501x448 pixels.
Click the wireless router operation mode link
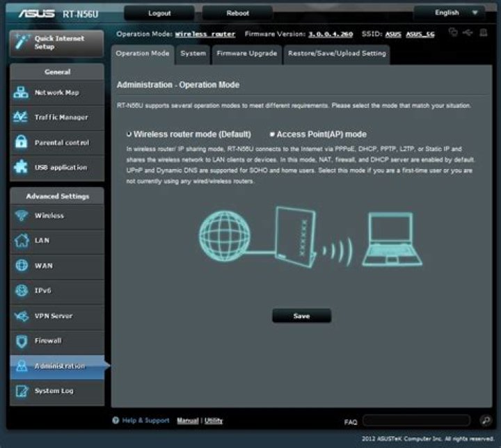[x=205, y=34]
